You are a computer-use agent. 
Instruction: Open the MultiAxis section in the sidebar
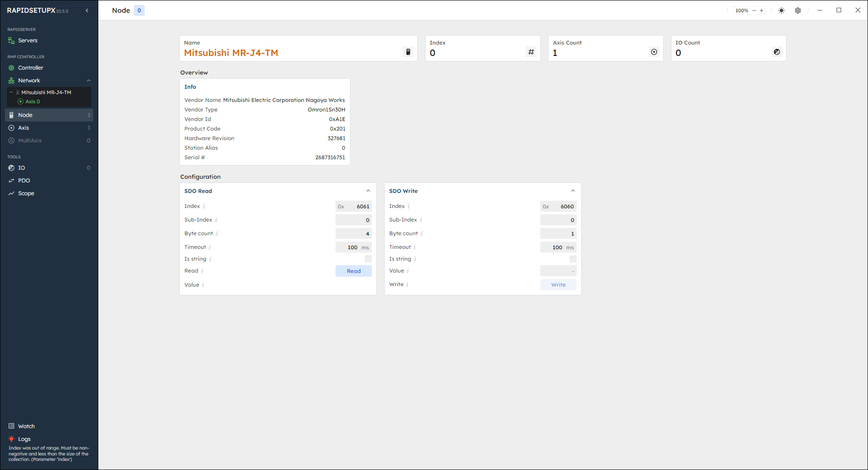(49, 141)
